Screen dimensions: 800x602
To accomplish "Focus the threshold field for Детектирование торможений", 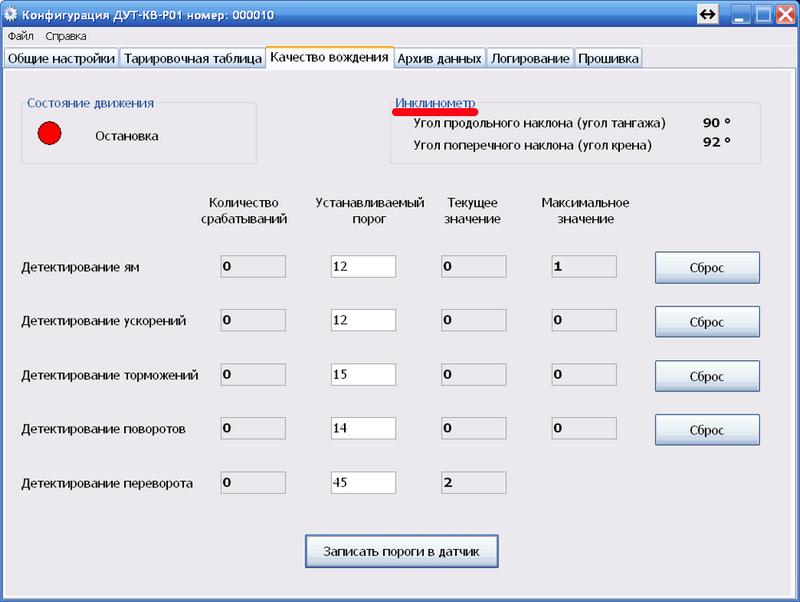I will (x=363, y=374).
